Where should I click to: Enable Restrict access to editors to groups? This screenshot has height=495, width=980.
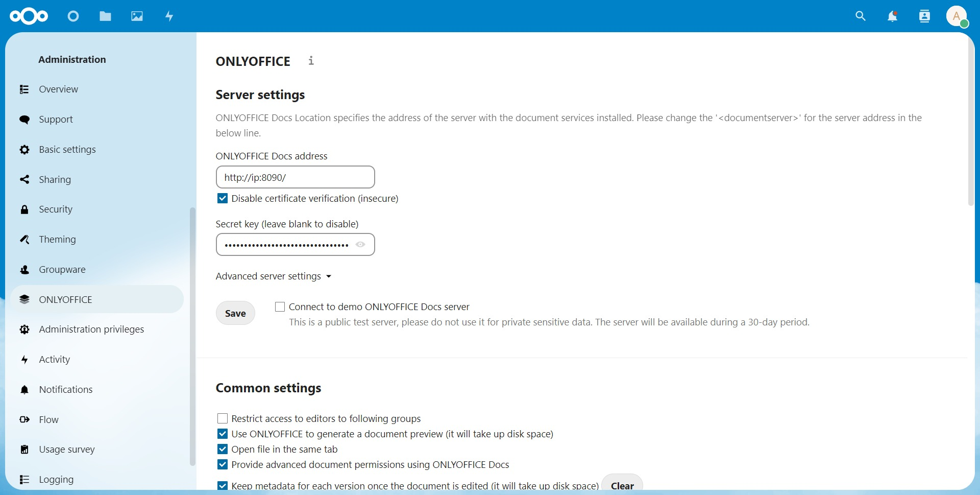point(222,419)
